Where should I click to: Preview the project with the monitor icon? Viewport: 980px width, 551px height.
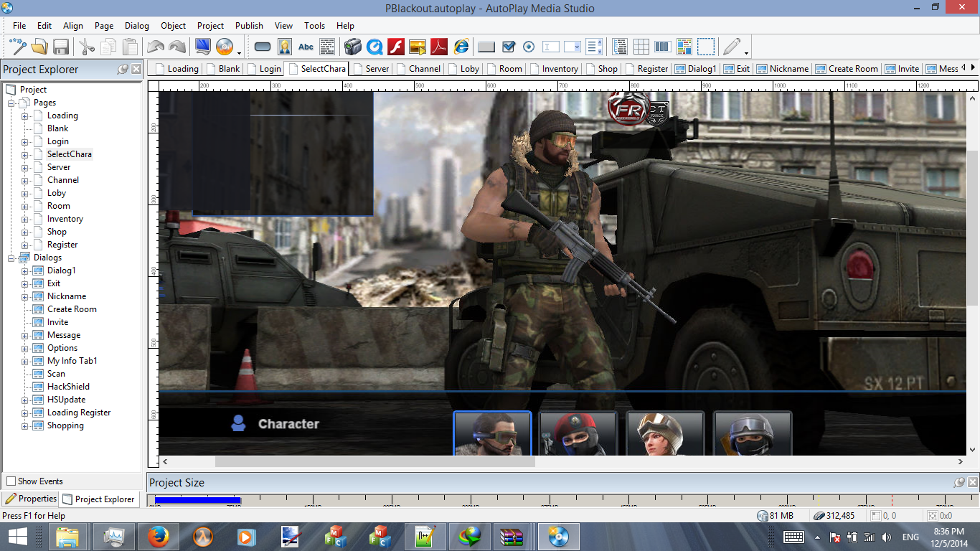coord(203,47)
